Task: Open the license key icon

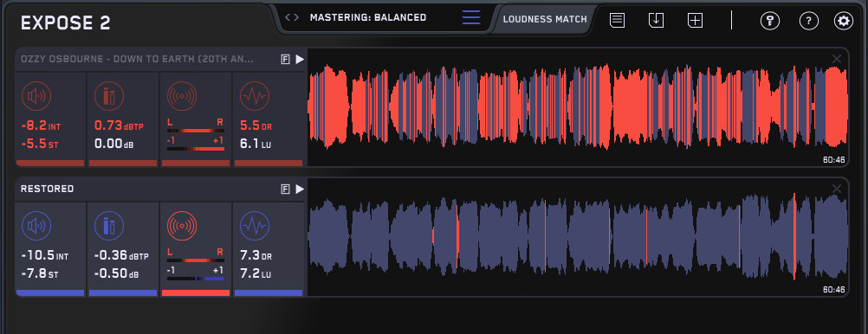Action: (769, 21)
